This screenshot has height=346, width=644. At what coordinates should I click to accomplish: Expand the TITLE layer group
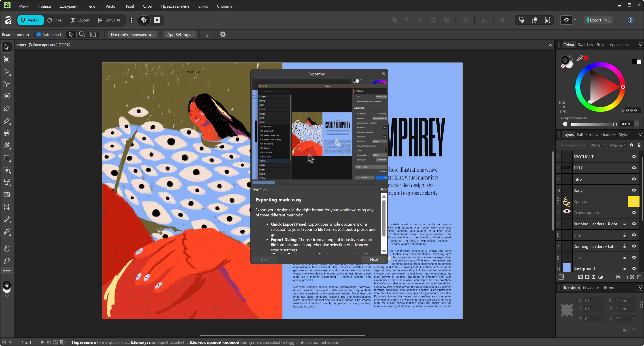coord(558,168)
